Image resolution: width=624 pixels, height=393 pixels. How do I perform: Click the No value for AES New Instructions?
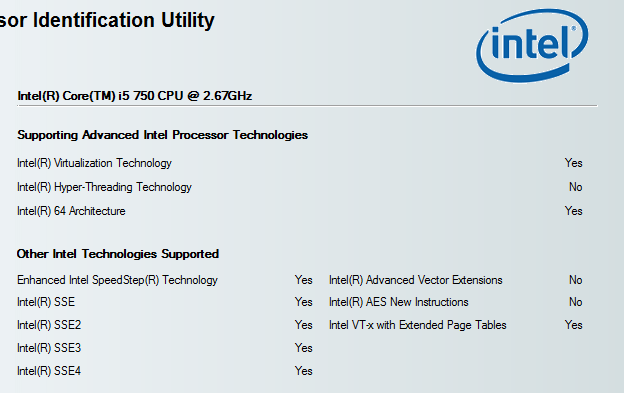click(x=575, y=302)
